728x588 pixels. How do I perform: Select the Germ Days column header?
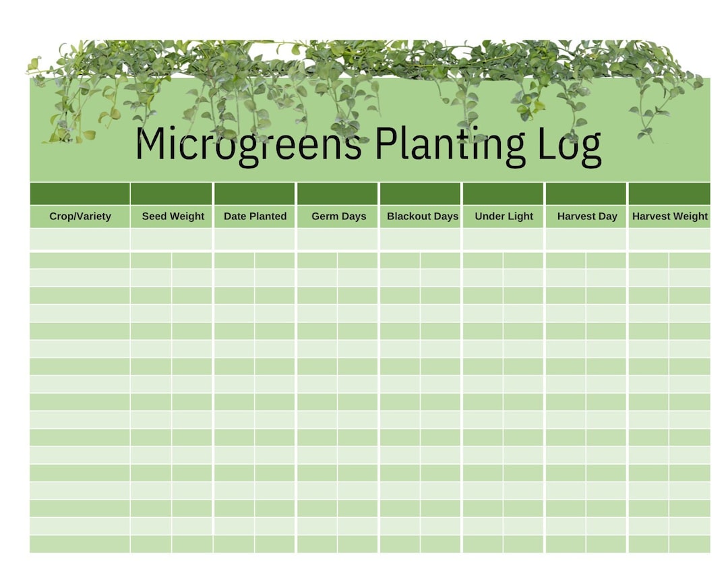[x=338, y=216]
